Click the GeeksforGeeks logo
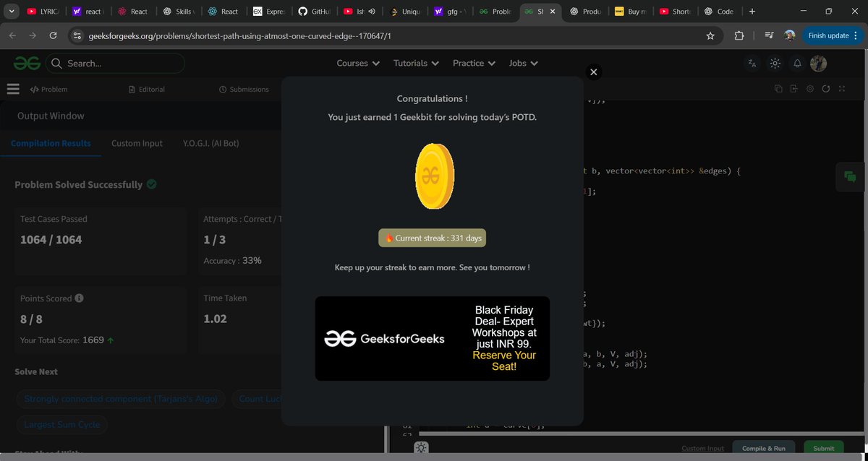This screenshot has width=868, height=461. coord(25,63)
